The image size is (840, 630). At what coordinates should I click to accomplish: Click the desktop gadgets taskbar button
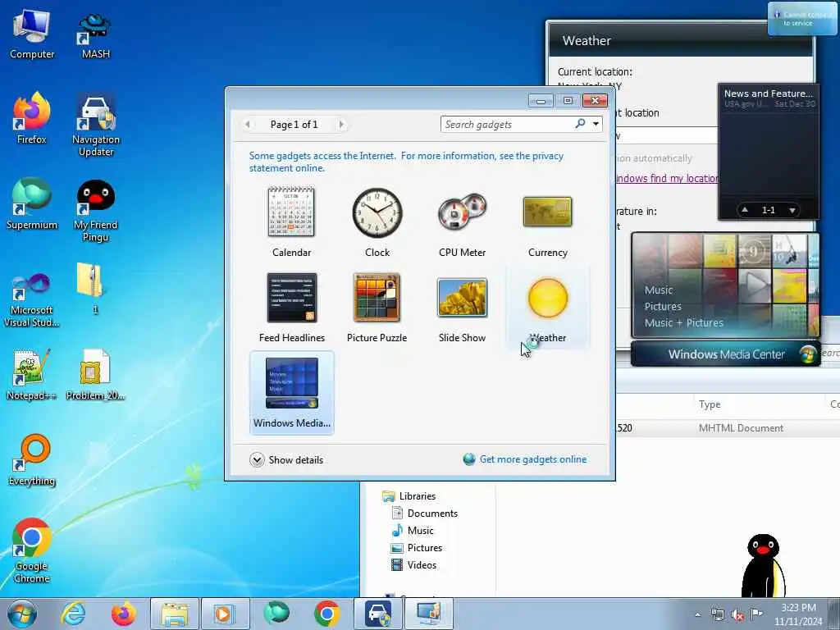coord(428,614)
